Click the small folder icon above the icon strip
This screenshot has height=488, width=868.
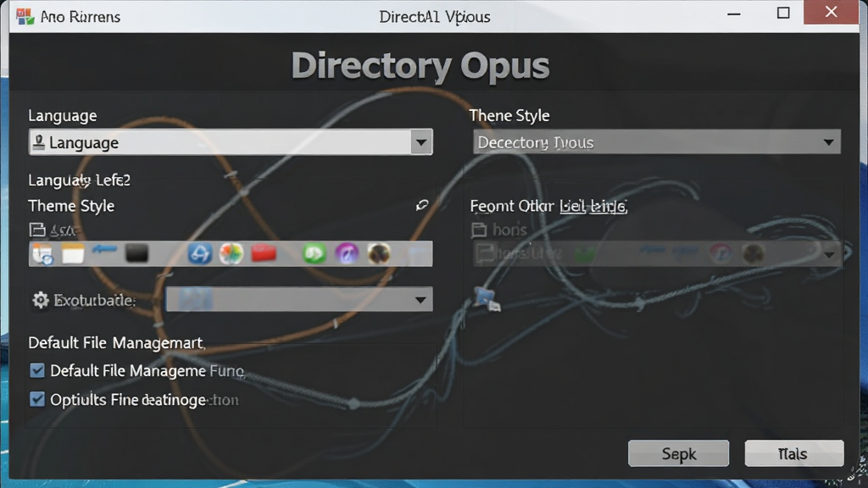(37, 230)
